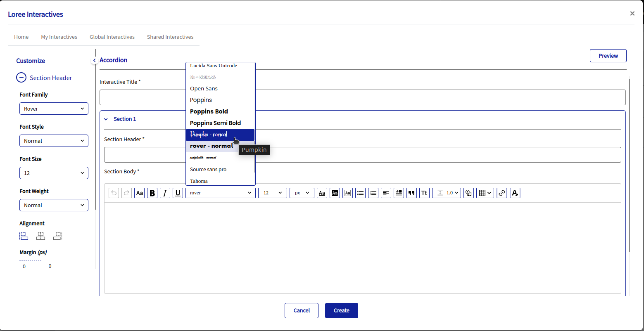This screenshot has height=331, width=644.
Task: Open the Font Size dropdown in Customize
Action: (x=54, y=173)
